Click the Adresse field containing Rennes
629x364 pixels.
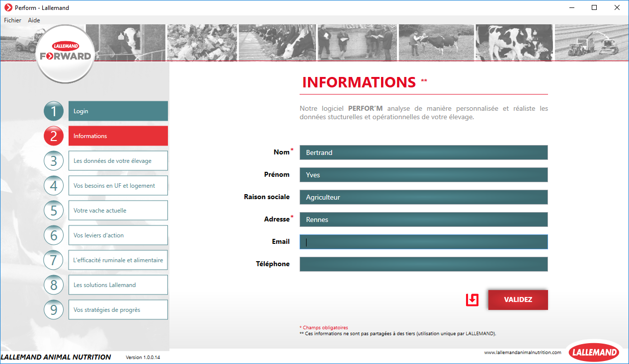click(x=424, y=219)
